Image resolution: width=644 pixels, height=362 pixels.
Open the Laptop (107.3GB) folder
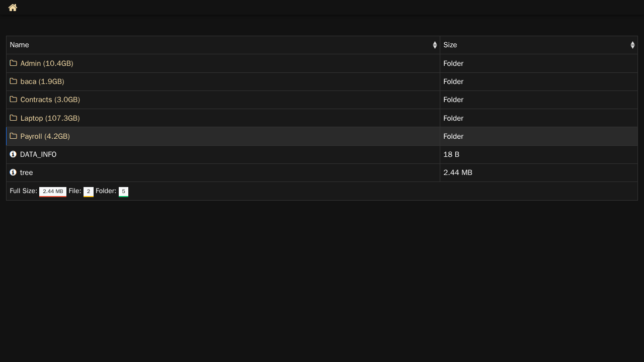coord(50,118)
